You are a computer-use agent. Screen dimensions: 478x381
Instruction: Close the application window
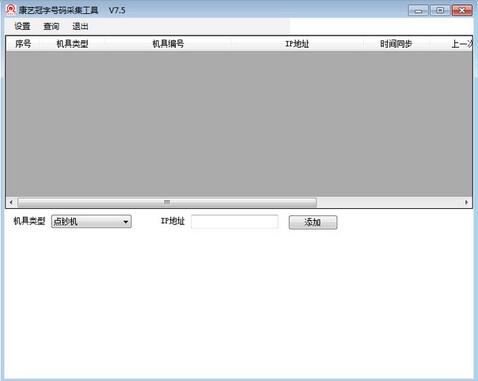[x=462, y=10]
